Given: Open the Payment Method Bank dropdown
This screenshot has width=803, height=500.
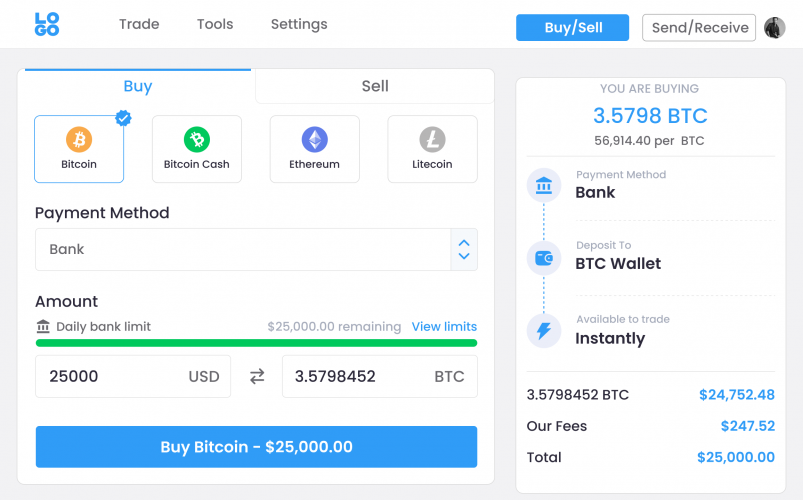Looking at the screenshot, I should click(256, 249).
